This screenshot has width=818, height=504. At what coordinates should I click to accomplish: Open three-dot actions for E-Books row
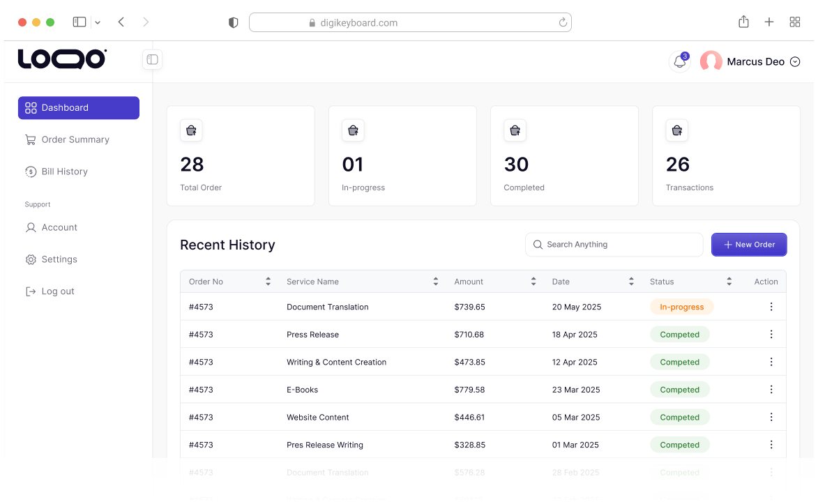[771, 390]
